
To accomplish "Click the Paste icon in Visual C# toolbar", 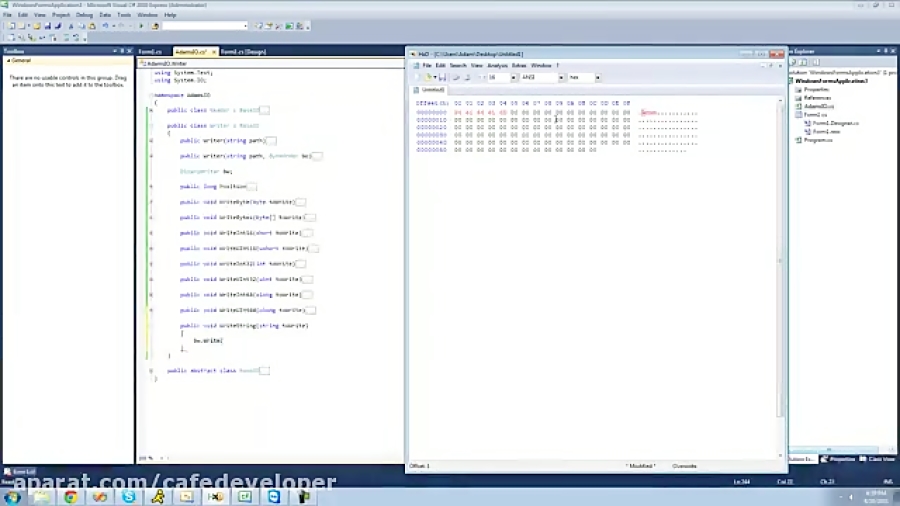I will click(x=92, y=26).
